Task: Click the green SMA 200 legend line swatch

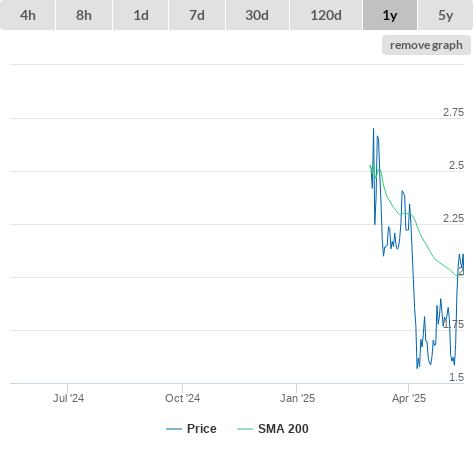Action: (x=245, y=429)
